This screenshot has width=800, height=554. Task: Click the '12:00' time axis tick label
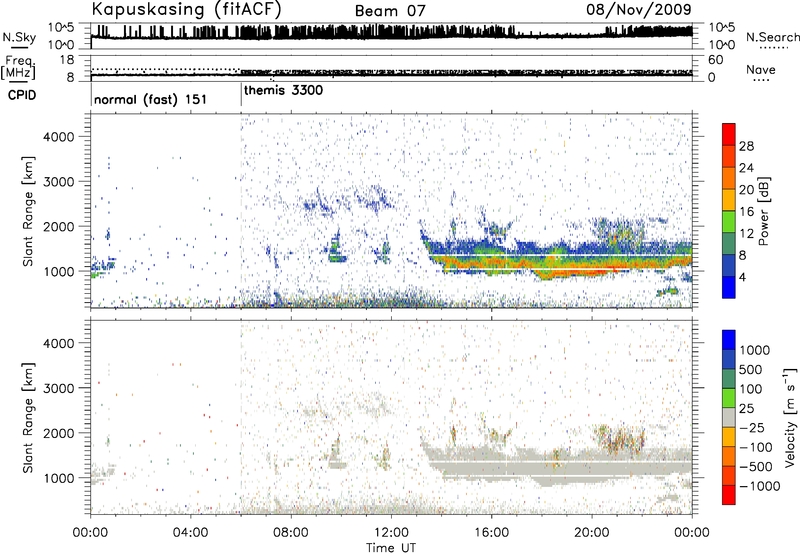(391, 533)
